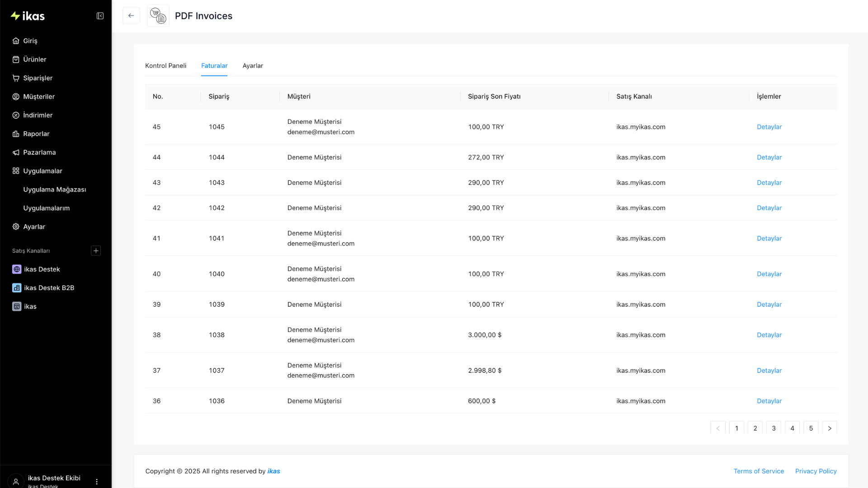Open Uygulamalar grid icon
868x488 pixels.
(16, 171)
